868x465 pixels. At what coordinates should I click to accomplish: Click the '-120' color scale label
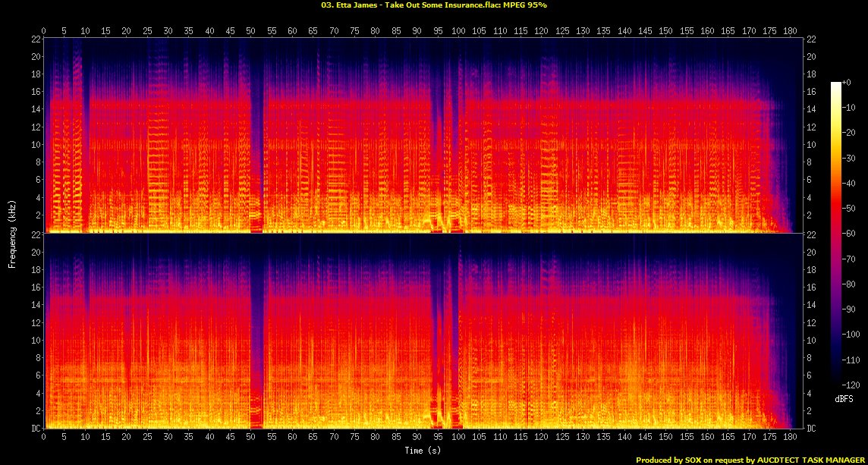(x=851, y=384)
